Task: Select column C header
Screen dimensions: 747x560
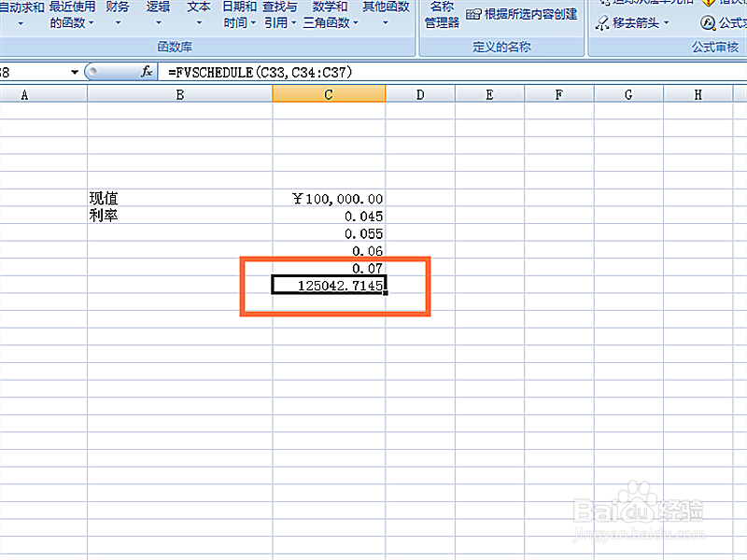Action: pos(329,94)
